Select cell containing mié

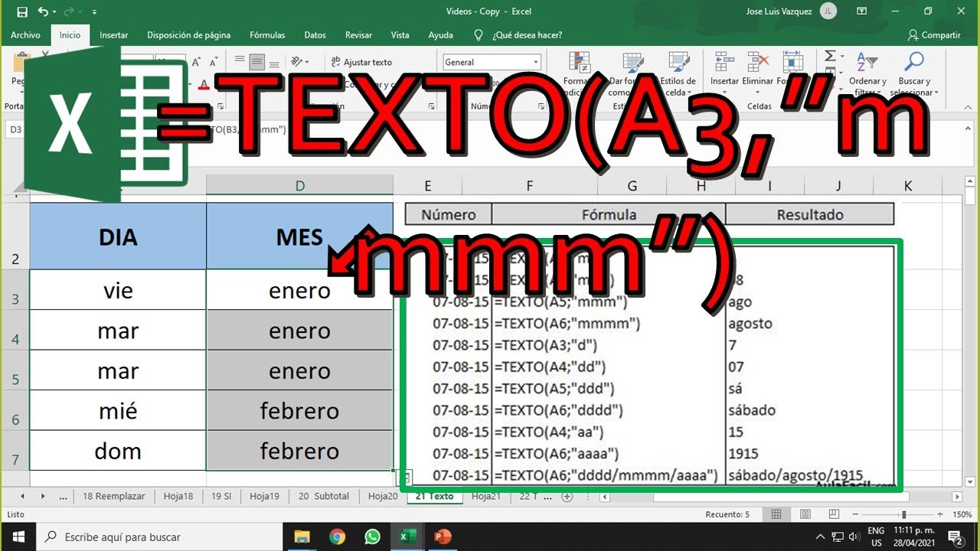click(118, 411)
